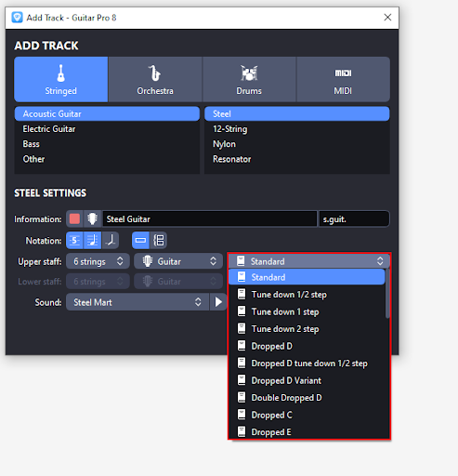Switch to the Orchestra tab
The height and width of the screenshot is (476, 458).
click(155, 79)
